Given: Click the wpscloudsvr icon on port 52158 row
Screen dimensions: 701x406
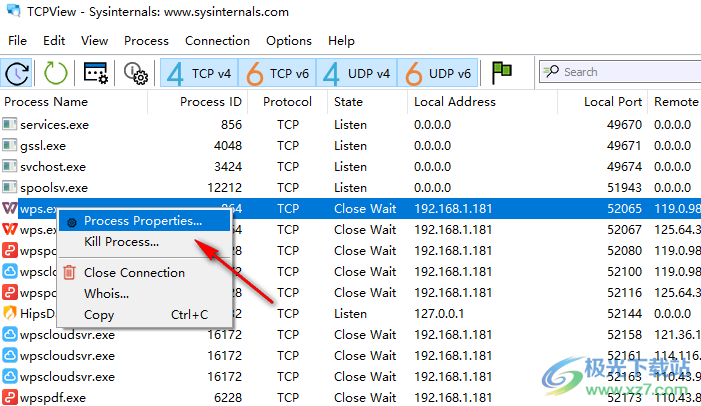Looking at the screenshot, I should click(x=9, y=334).
